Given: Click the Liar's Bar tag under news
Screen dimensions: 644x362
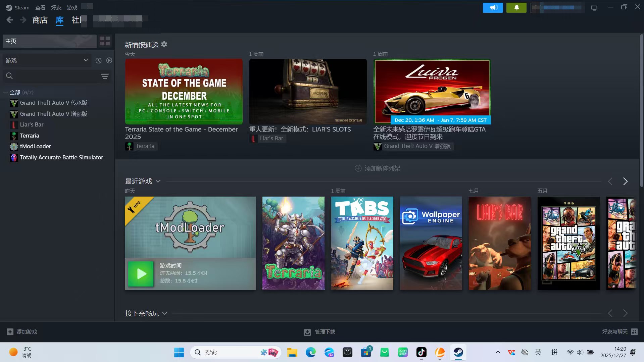Looking at the screenshot, I should tap(267, 139).
